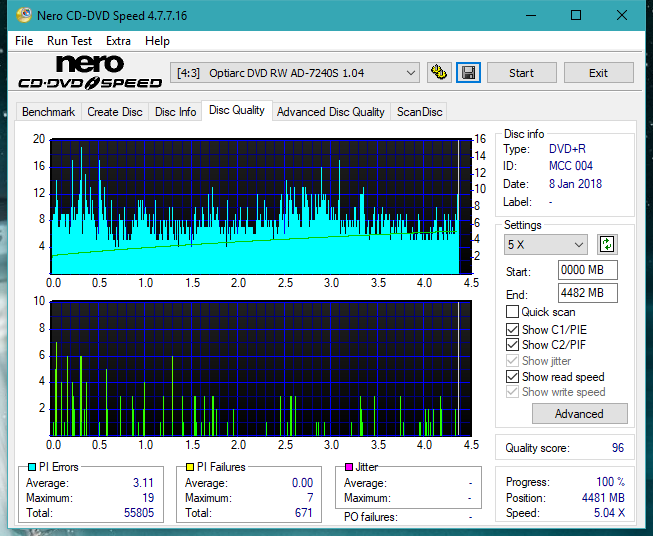653x536 pixels.
Task: Click PI Errors average 3.11
Action: point(143,483)
